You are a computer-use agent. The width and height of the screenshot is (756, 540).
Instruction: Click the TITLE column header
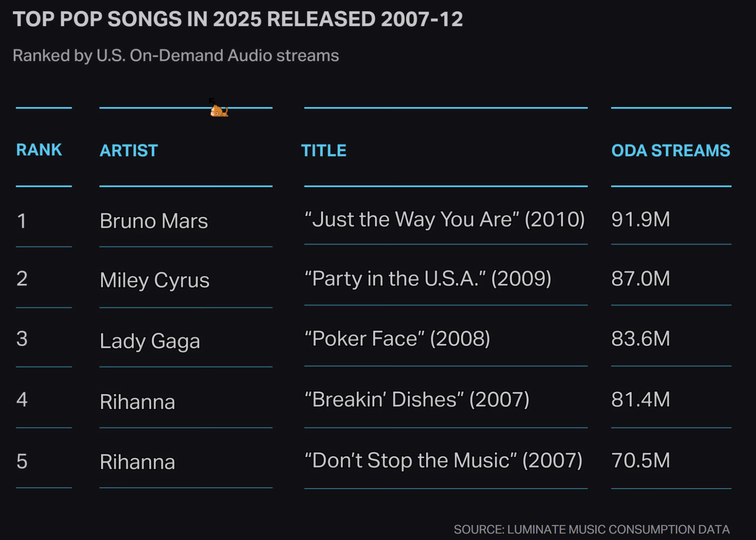coord(324,151)
